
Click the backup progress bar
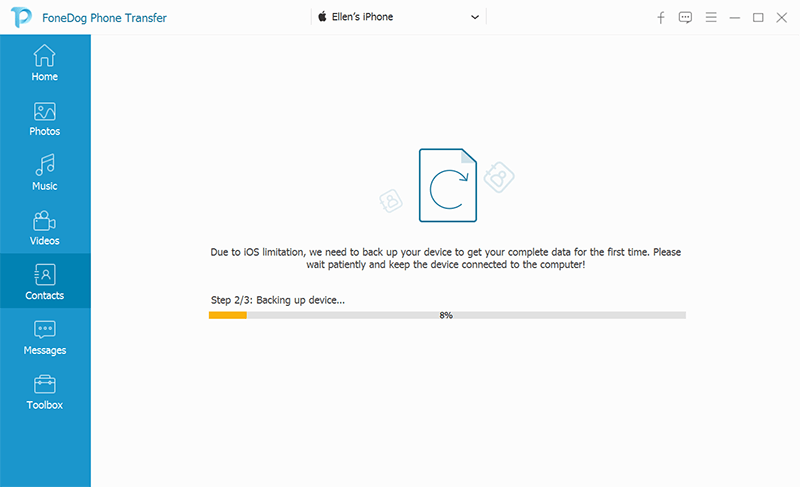[447, 315]
